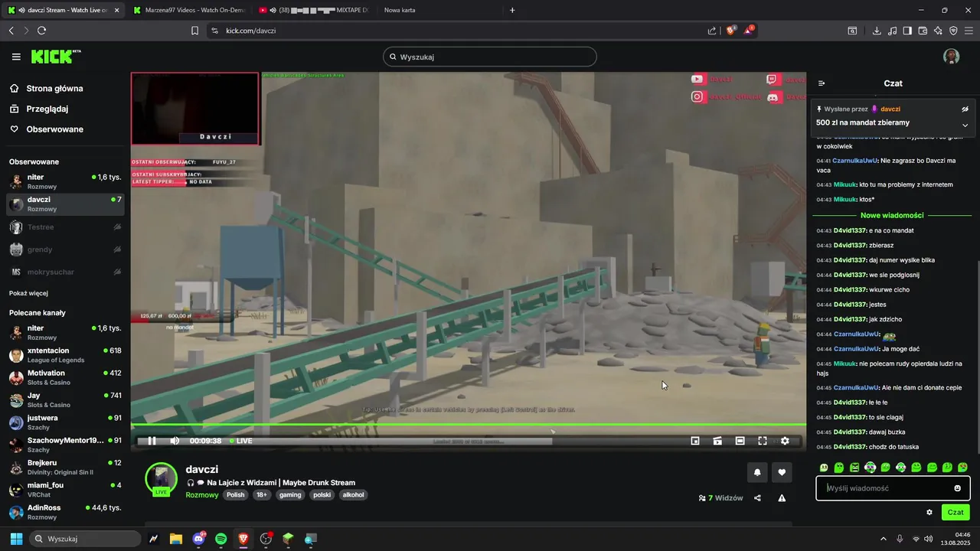The width and height of the screenshot is (980, 551).
Task: Open offline channel grendy
Action: point(65,249)
